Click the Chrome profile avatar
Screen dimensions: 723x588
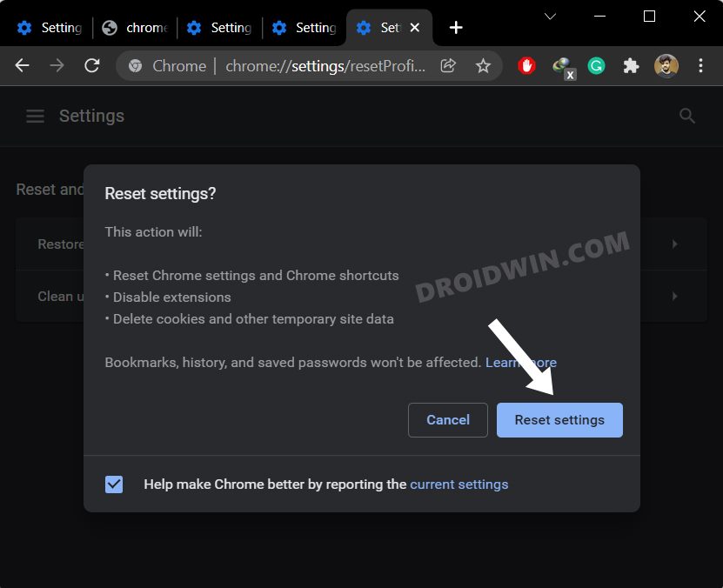tap(666, 65)
